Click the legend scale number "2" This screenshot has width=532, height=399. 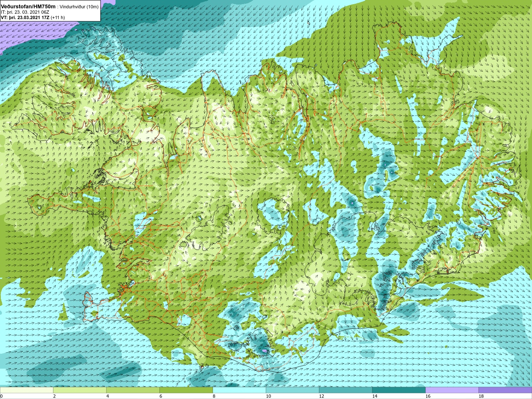(x=54, y=396)
